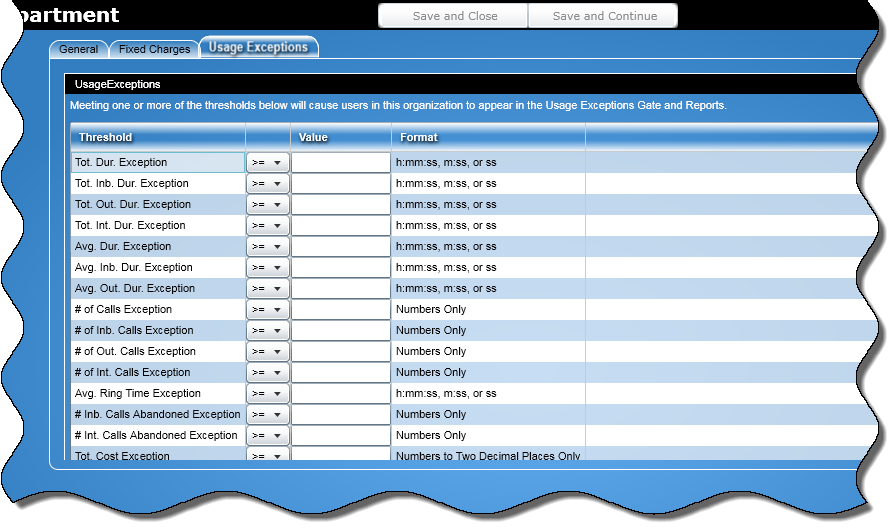Click the Threshold column header
The height and width of the screenshot is (531, 896).
pyautogui.click(x=158, y=137)
